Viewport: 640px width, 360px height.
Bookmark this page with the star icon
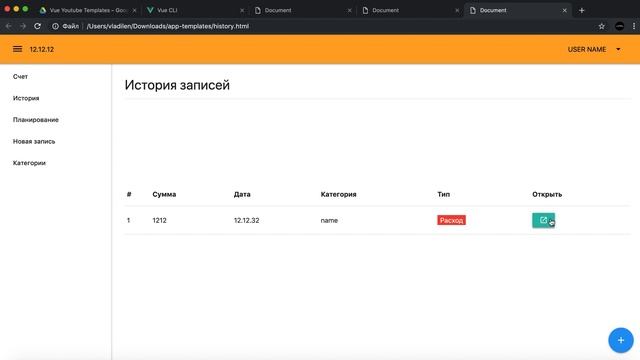(602, 26)
